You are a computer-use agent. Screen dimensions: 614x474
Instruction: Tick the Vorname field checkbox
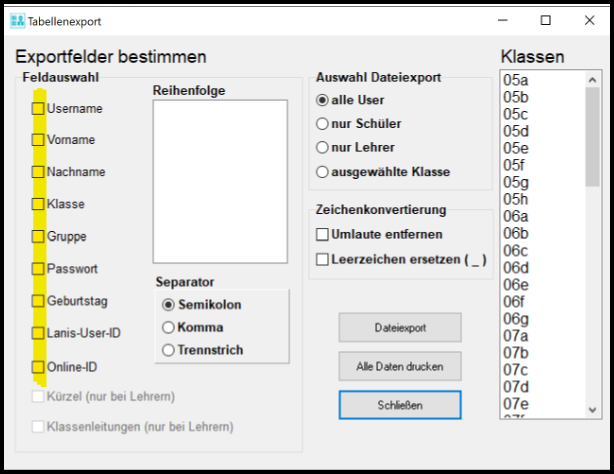click(39, 140)
